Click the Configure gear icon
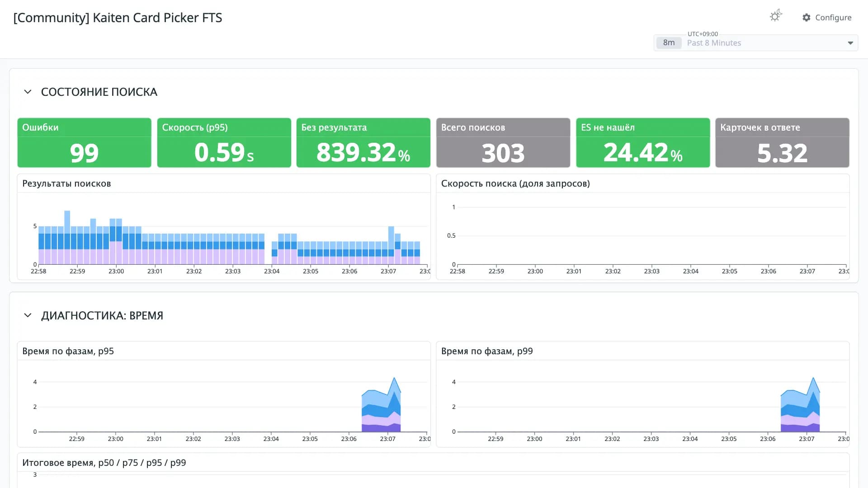 tap(807, 18)
